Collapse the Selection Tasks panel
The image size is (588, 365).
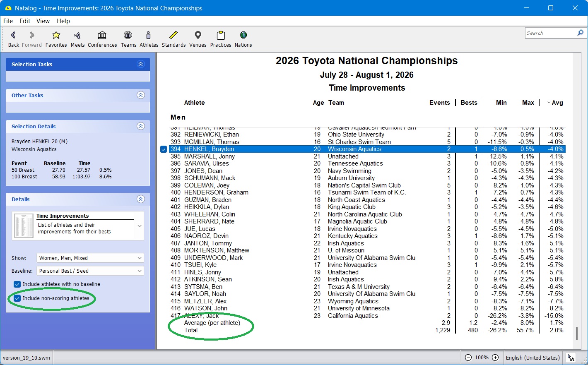click(x=141, y=64)
